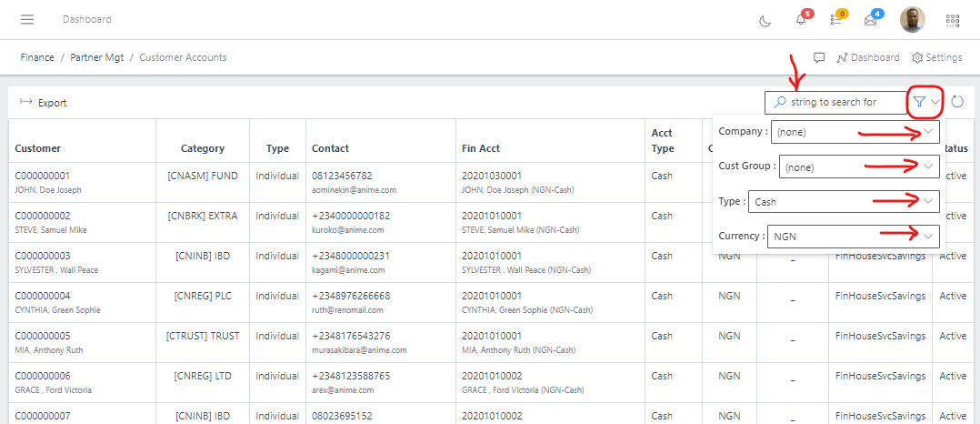This screenshot has height=424, width=980.
Task: Open the user profile avatar
Action: pos(913,20)
